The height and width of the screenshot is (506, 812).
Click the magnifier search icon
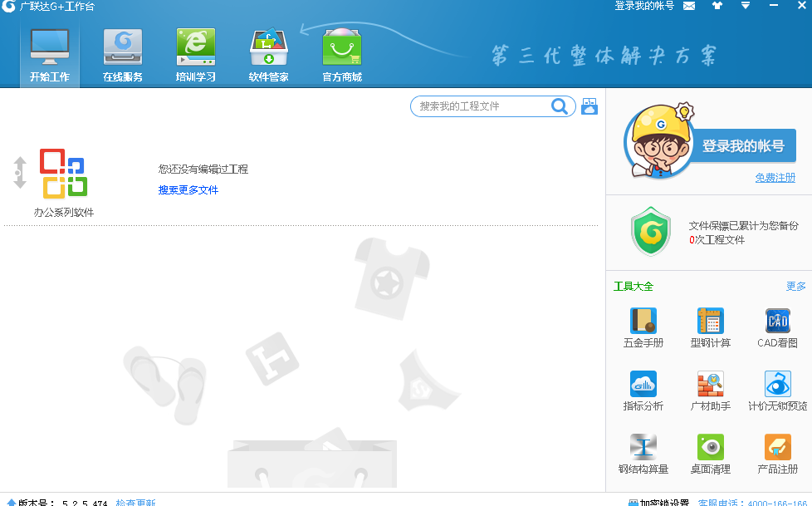[x=560, y=106]
